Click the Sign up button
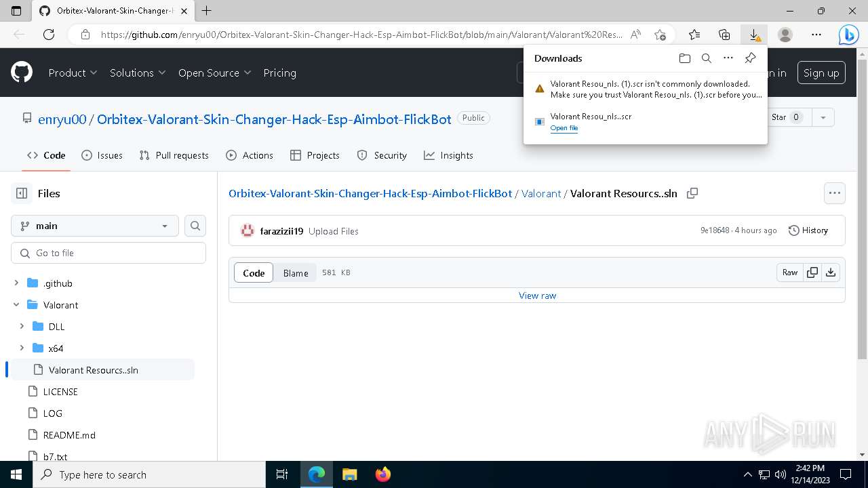 (821, 73)
